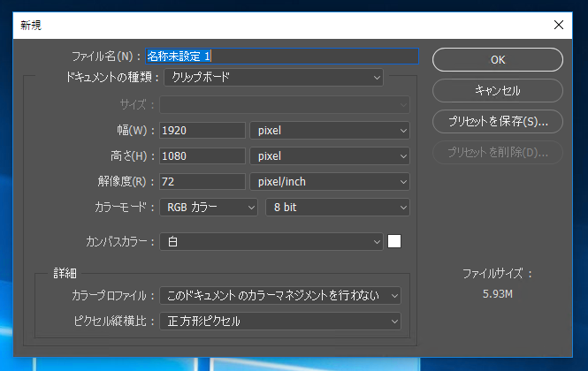The width and height of the screenshot is (588, 371).
Task: Open the カラープロファイル dropdown
Action: (x=280, y=295)
